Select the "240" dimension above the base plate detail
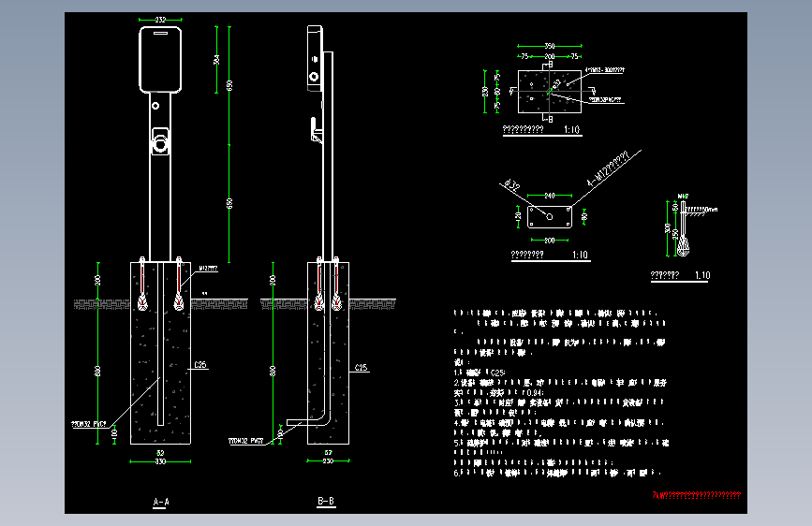This screenshot has height=526, width=812. 550,196
